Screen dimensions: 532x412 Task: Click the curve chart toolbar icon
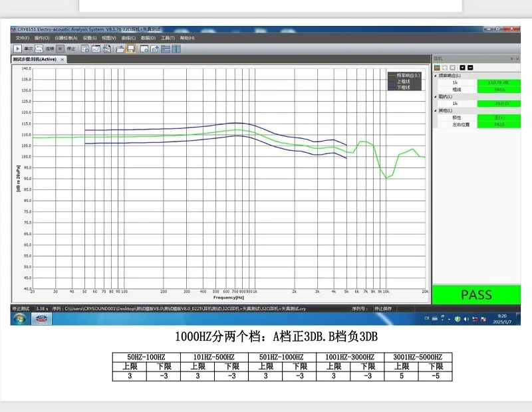point(96,49)
